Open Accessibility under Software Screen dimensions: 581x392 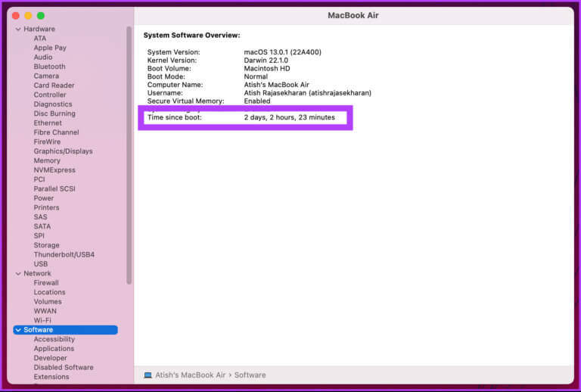54,339
